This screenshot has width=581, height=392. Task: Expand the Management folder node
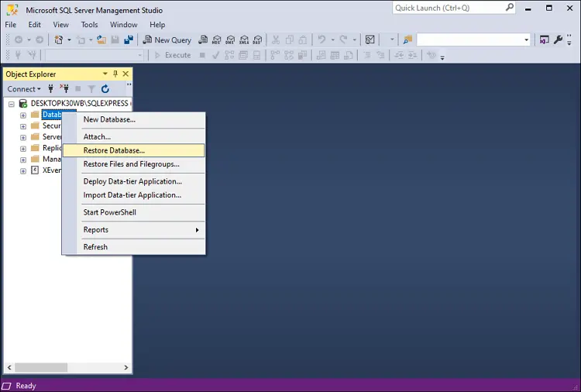tap(23, 160)
